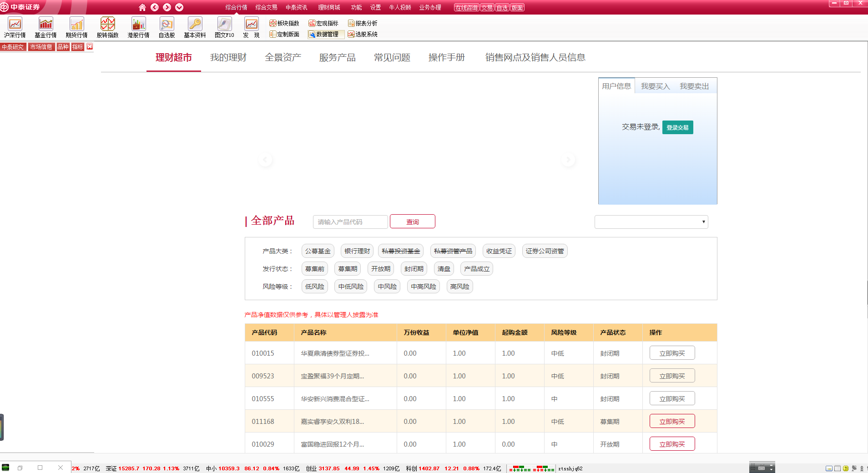Image resolution: width=868 pixels, height=473 pixels.
Task: Open the product sort dropdown
Action: (651, 222)
